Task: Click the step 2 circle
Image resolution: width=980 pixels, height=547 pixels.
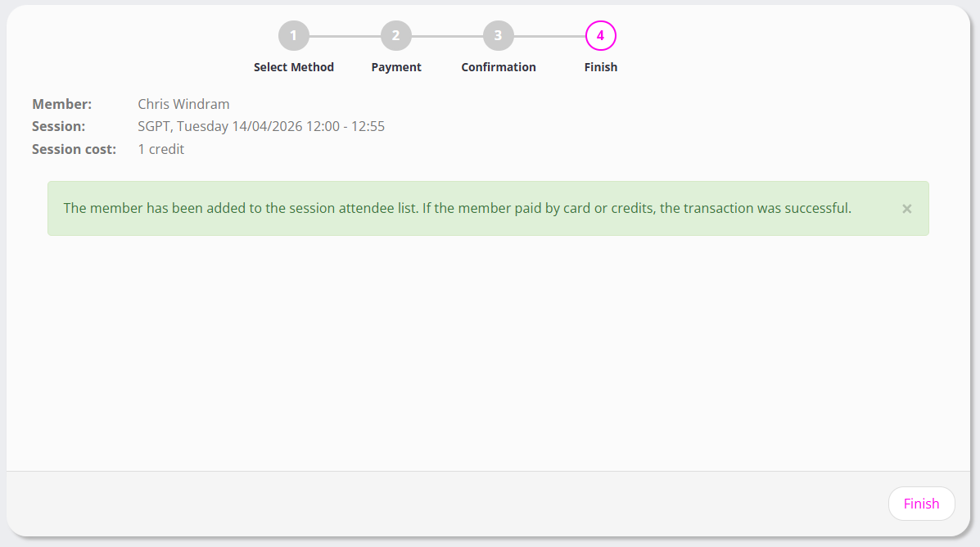Action: tap(396, 36)
